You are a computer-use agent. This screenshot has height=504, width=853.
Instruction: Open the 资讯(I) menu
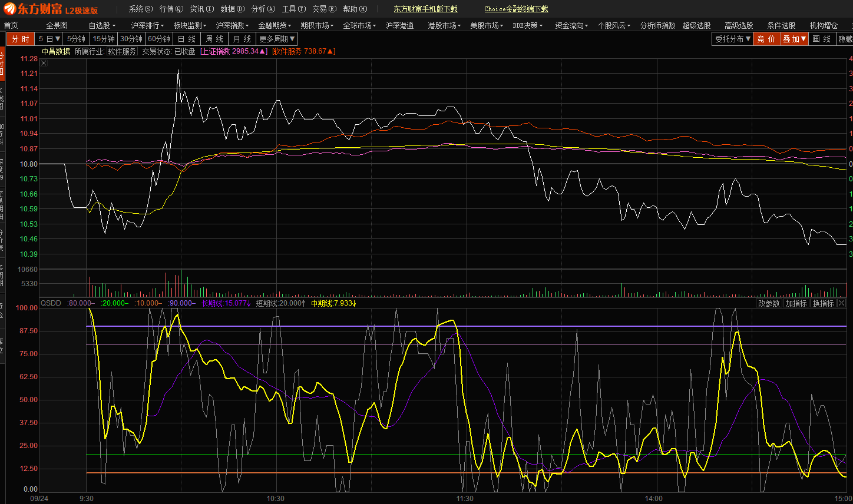point(202,9)
